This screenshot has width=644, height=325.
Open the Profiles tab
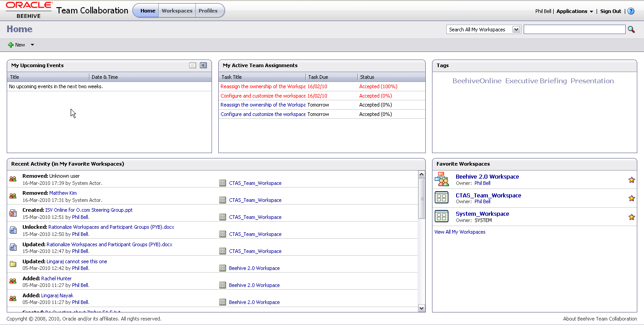pos(208,11)
